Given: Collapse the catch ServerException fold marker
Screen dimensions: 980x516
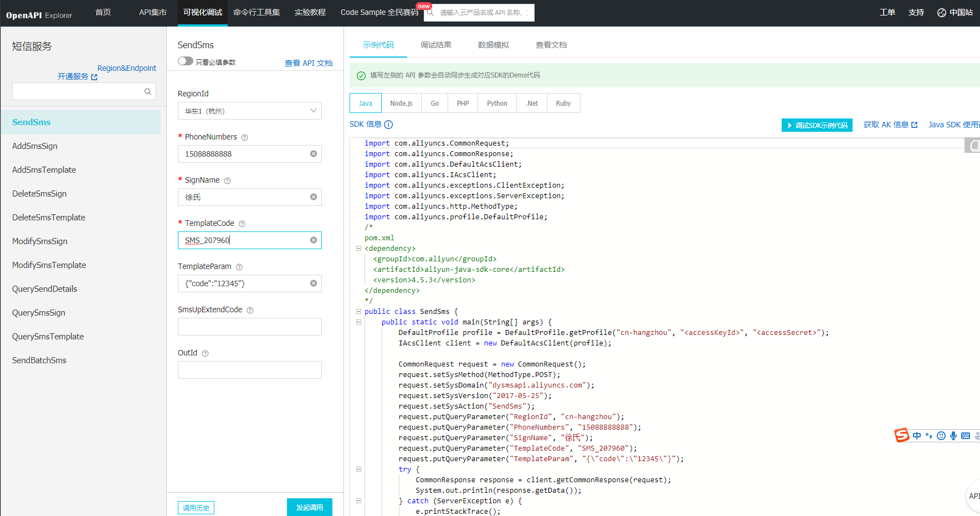Looking at the screenshot, I should [x=358, y=501].
